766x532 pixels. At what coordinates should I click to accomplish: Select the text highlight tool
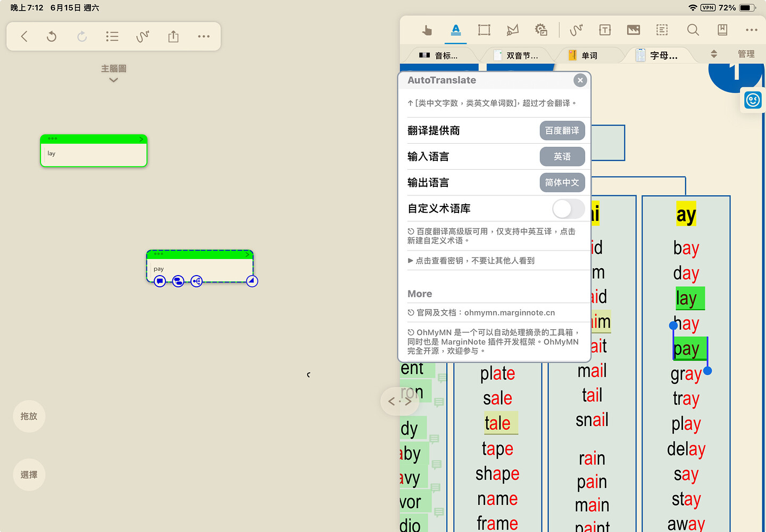point(456,30)
